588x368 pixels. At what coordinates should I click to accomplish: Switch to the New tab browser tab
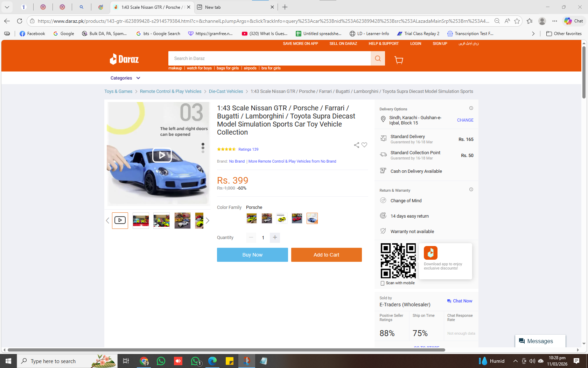pyautogui.click(x=235, y=7)
